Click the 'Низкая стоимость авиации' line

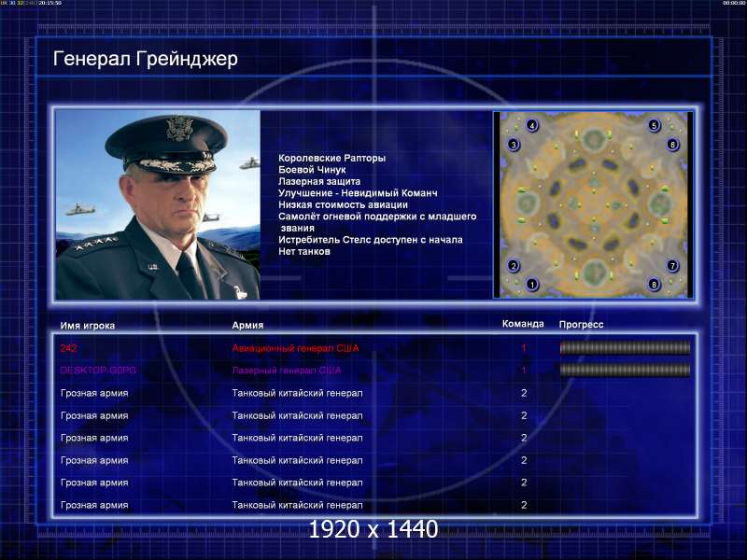coord(343,204)
